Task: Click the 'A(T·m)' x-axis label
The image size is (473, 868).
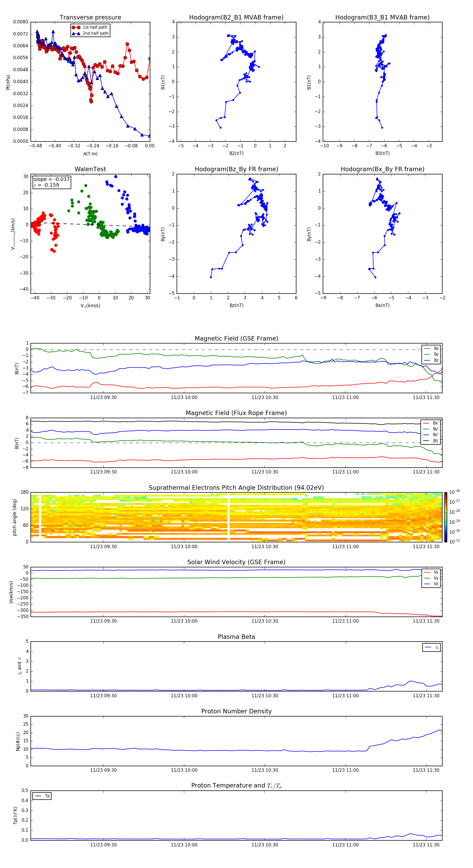Action: click(90, 154)
